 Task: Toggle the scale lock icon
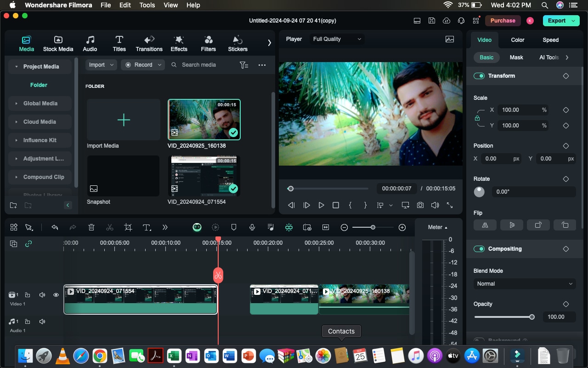pyautogui.click(x=477, y=118)
